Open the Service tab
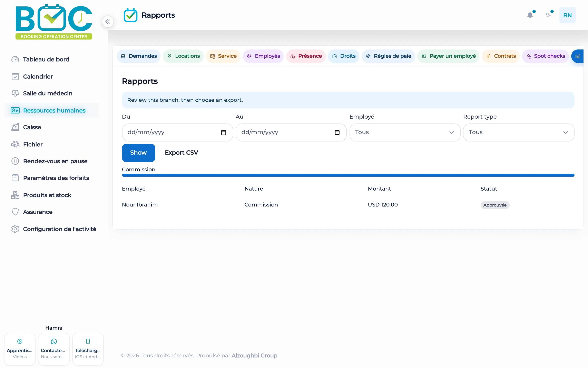 pyautogui.click(x=223, y=56)
